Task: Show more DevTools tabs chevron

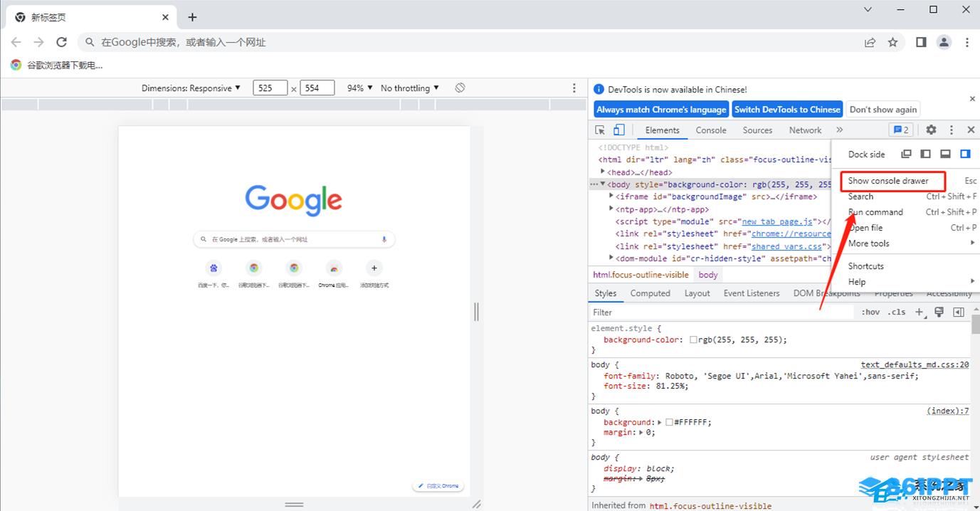Action: coord(839,130)
